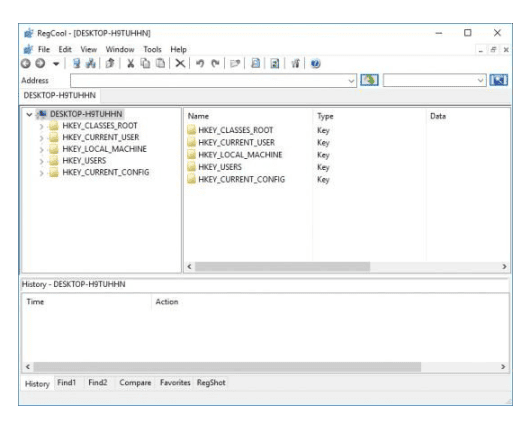
Task: Open the View menu
Action: click(x=89, y=49)
